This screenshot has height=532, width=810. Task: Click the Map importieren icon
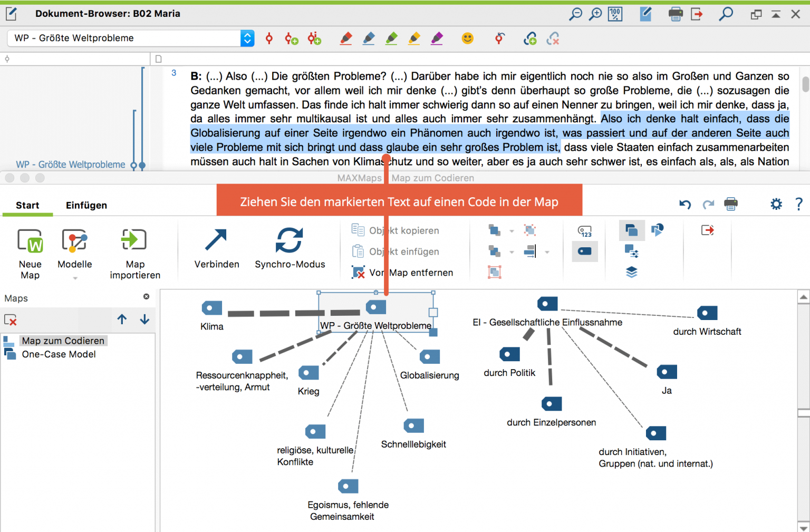click(x=134, y=240)
